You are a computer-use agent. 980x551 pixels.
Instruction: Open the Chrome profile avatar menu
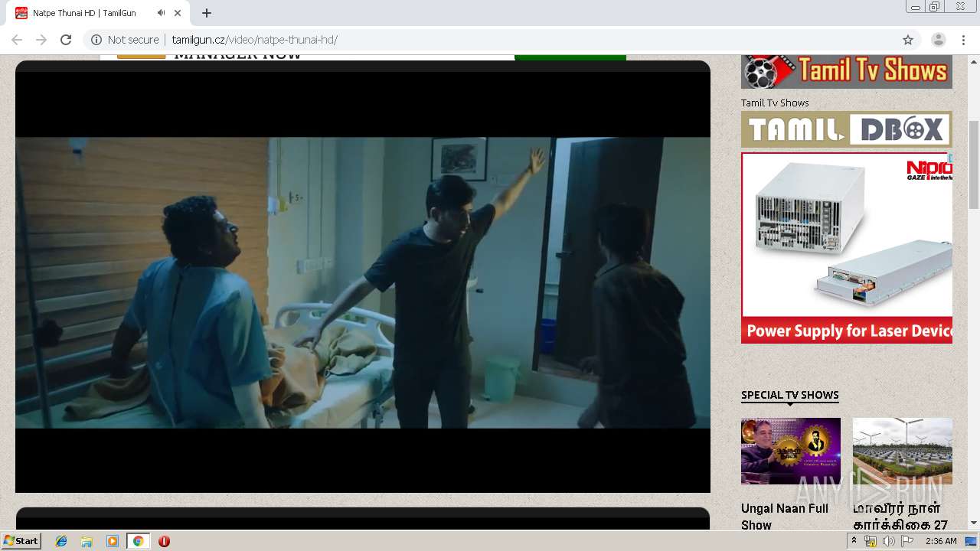[939, 40]
